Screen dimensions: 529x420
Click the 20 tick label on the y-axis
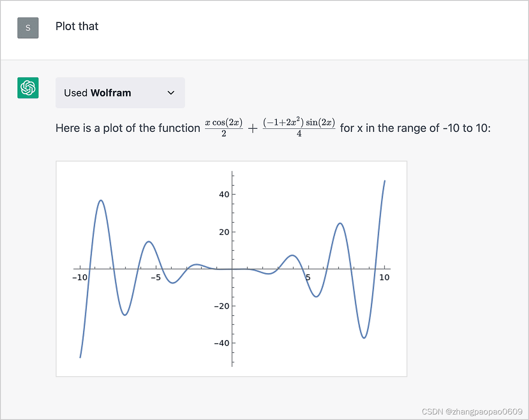[224, 232]
